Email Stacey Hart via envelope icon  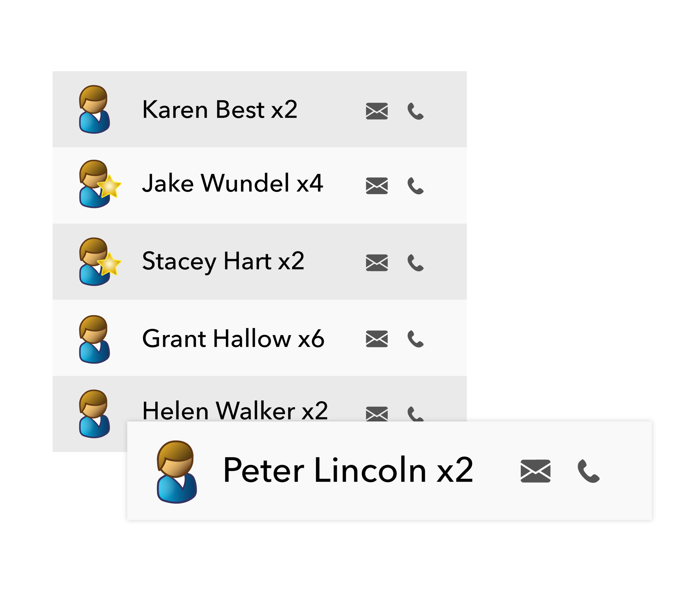377,263
